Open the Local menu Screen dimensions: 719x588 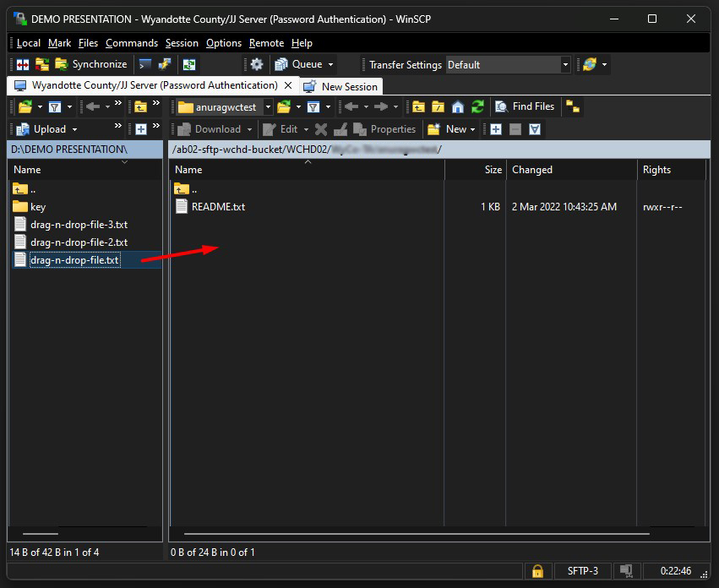pyautogui.click(x=29, y=43)
